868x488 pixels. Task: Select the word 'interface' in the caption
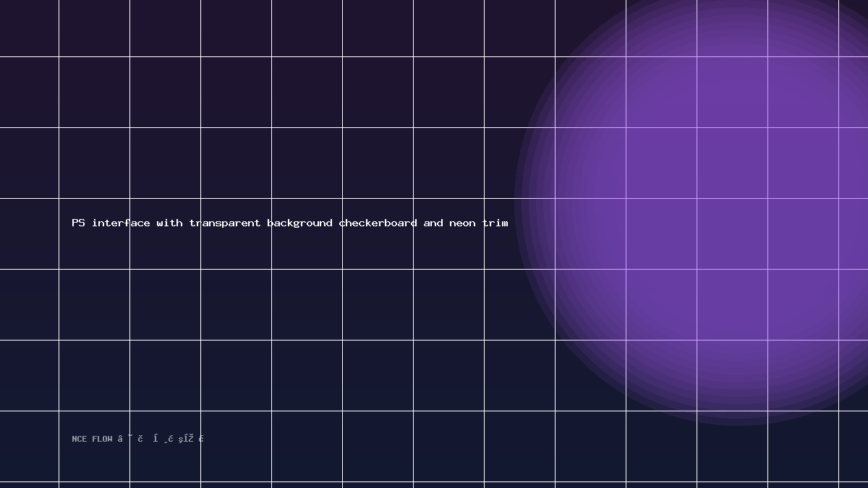(121, 223)
